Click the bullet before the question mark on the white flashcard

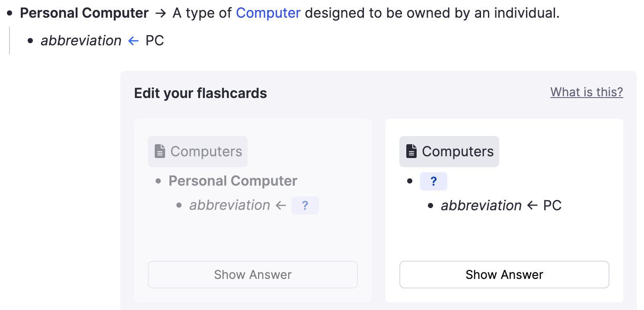click(x=410, y=181)
